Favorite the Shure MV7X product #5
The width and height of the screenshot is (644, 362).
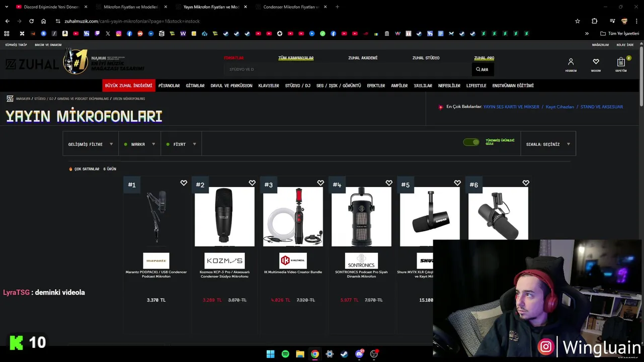[457, 183]
